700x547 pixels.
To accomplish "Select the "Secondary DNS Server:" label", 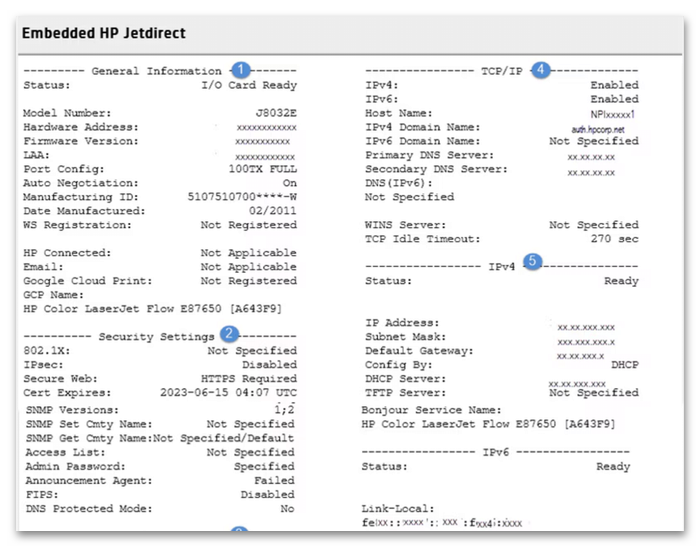I will pos(436,169).
